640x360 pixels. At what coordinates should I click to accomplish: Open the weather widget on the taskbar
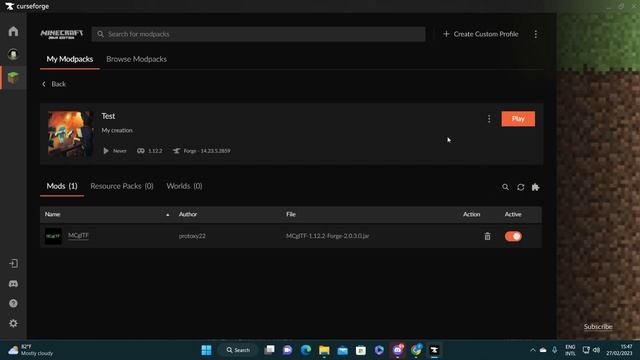click(31, 350)
